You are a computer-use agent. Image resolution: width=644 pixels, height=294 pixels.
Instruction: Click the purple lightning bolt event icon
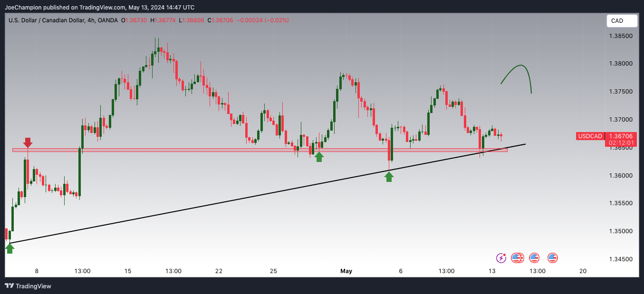(x=501, y=258)
